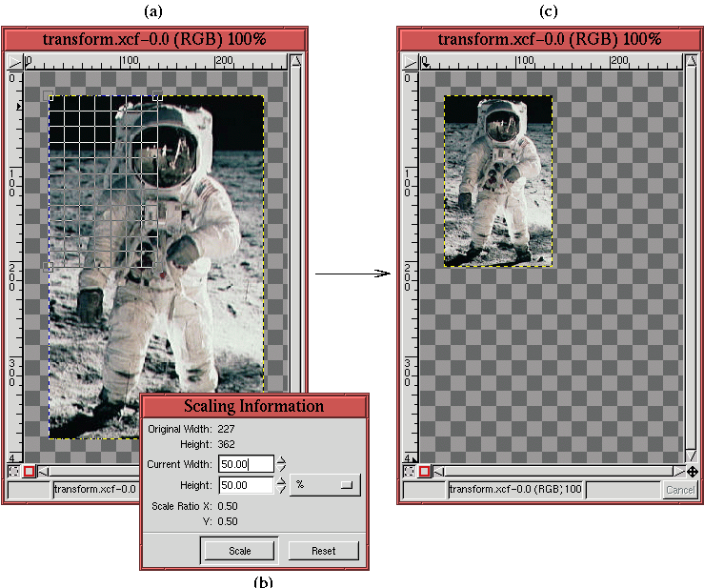Viewport: 704px width, 588px height.
Task: Open the % unit dropdown in Scaling dialog
Action: coord(325,484)
